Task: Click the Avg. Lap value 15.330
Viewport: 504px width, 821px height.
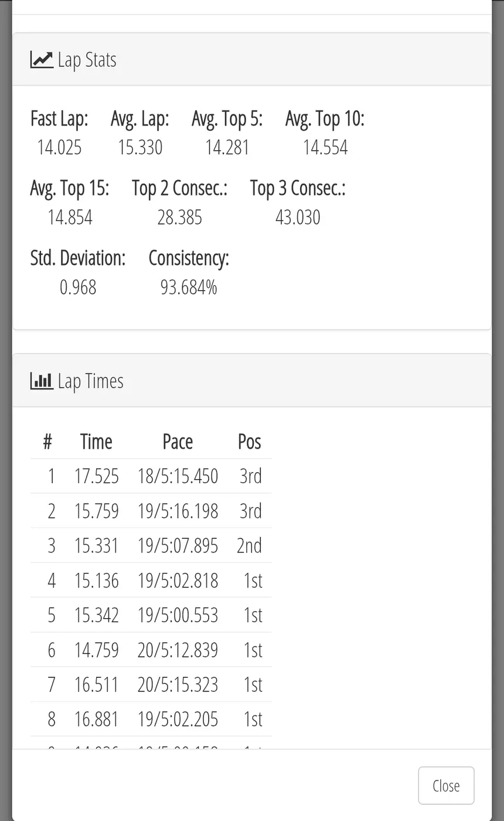Action: click(x=140, y=147)
